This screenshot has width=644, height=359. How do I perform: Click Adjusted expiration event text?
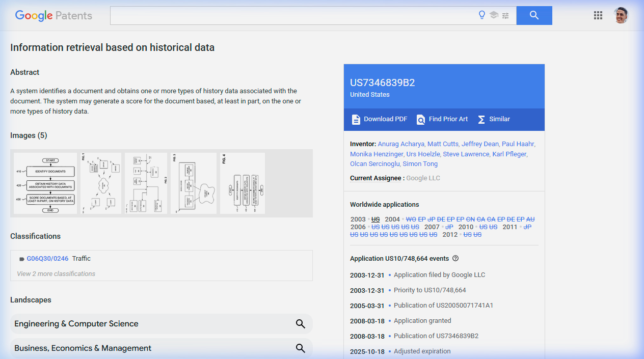[422, 351]
